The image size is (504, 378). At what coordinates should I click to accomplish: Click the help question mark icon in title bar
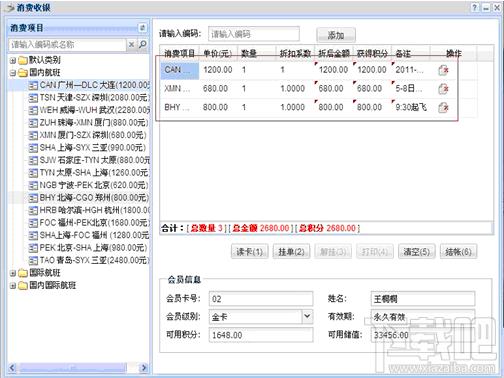click(x=475, y=8)
